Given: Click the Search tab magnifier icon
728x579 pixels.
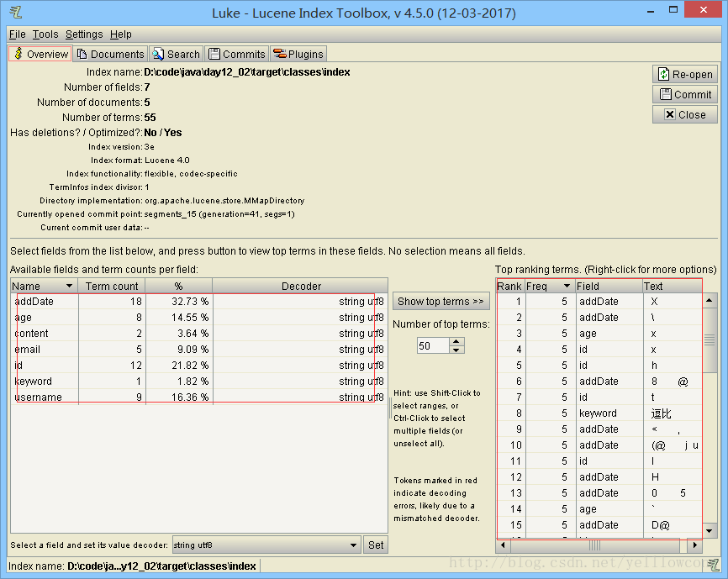Looking at the screenshot, I should pos(158,54).
